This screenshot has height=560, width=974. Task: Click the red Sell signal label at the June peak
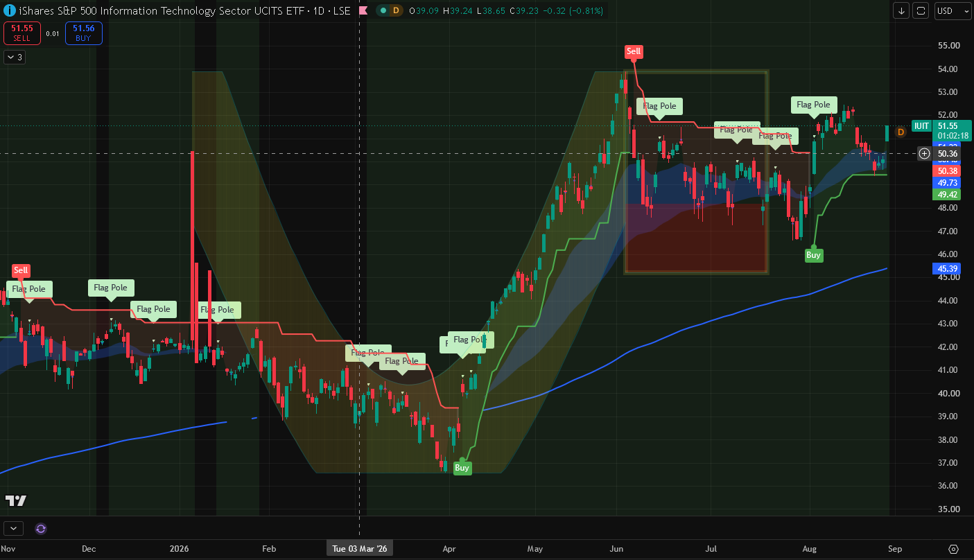click(x=634, y=51)
